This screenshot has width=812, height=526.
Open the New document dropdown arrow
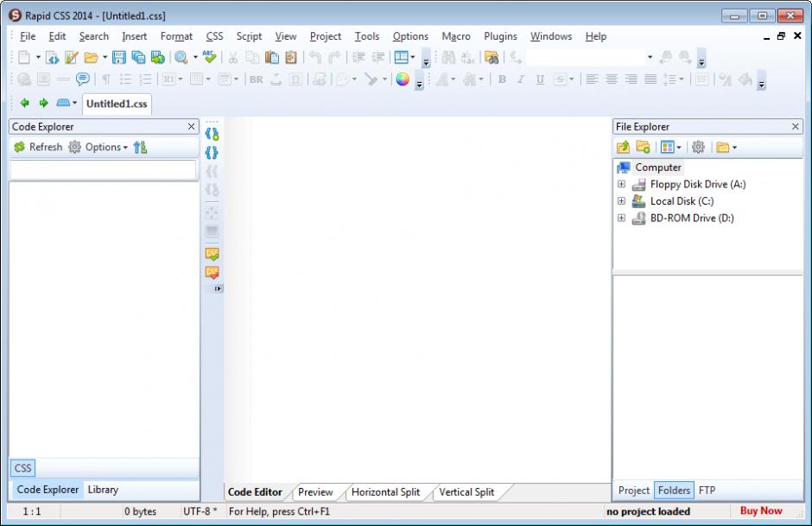point(38,57)
